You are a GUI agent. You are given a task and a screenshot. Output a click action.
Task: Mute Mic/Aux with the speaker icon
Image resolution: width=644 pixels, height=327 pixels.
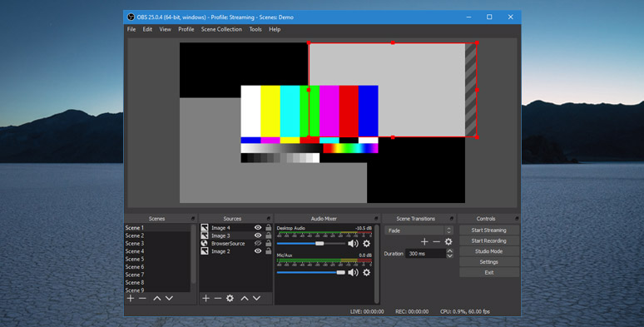(353, 272)
